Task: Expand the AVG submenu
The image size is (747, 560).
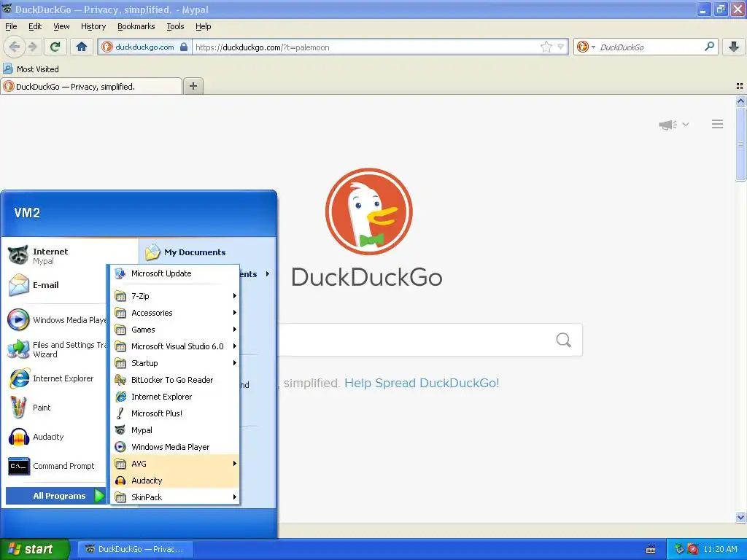Action: point(175,463)
